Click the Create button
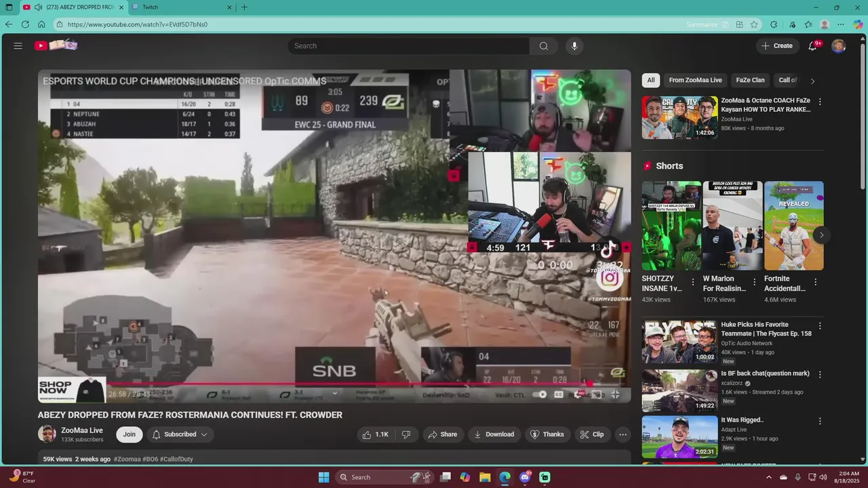The width and height of the screenshot is (868, 488). point(777,45)
